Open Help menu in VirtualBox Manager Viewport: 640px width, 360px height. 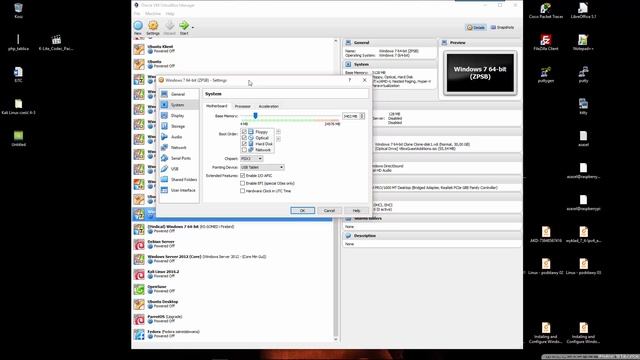tap(170, 14)
